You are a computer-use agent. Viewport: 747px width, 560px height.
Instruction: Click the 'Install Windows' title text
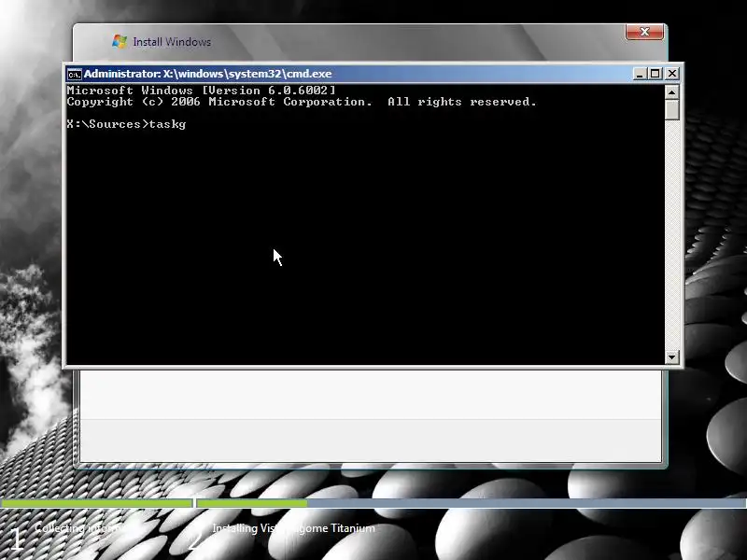[172, 42]
